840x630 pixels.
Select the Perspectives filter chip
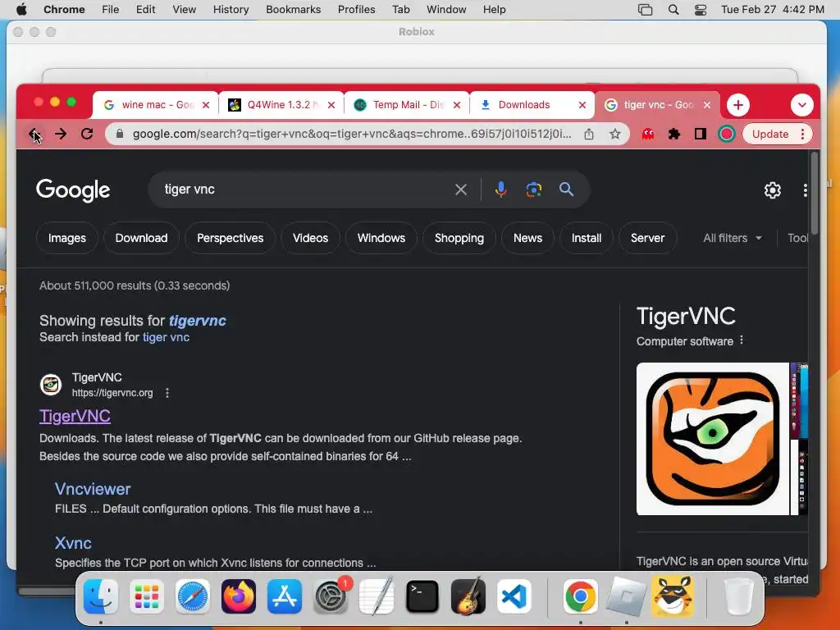(x=231, y=238)
